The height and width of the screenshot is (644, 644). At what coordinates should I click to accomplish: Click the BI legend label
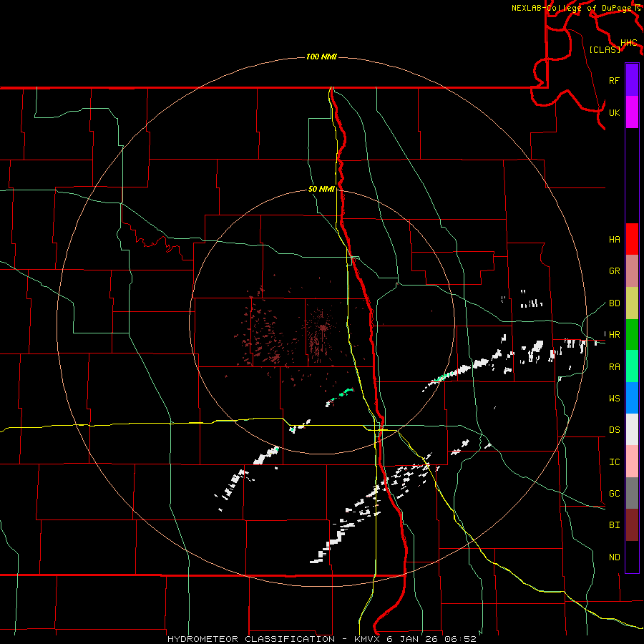click(x=614, y=525)
